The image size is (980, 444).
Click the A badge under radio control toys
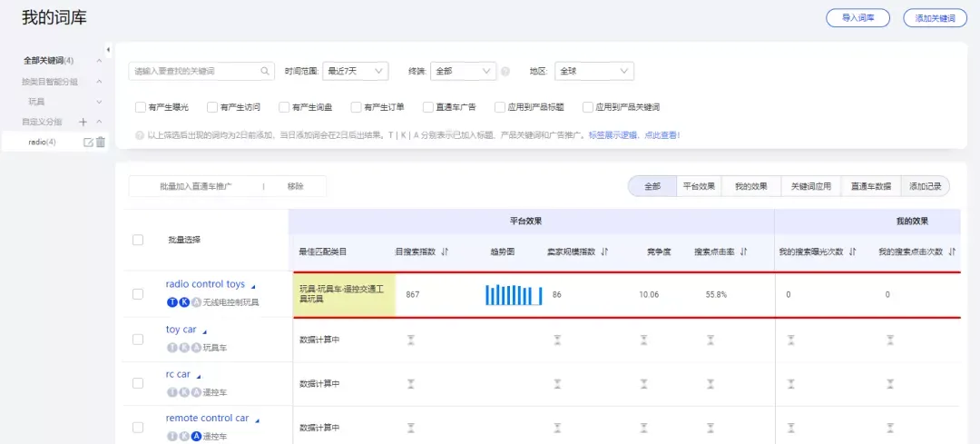coord(196,302)
